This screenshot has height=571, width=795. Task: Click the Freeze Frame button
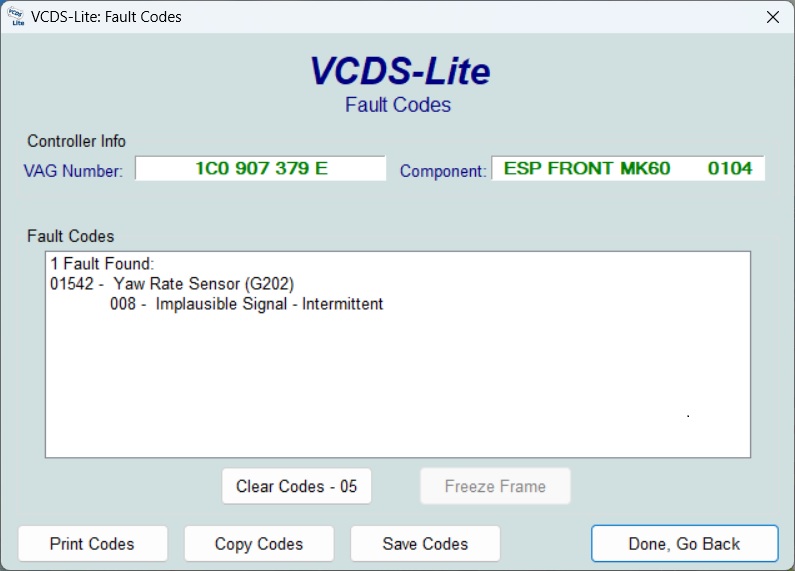pyautogui.click(x=495, y=486)
